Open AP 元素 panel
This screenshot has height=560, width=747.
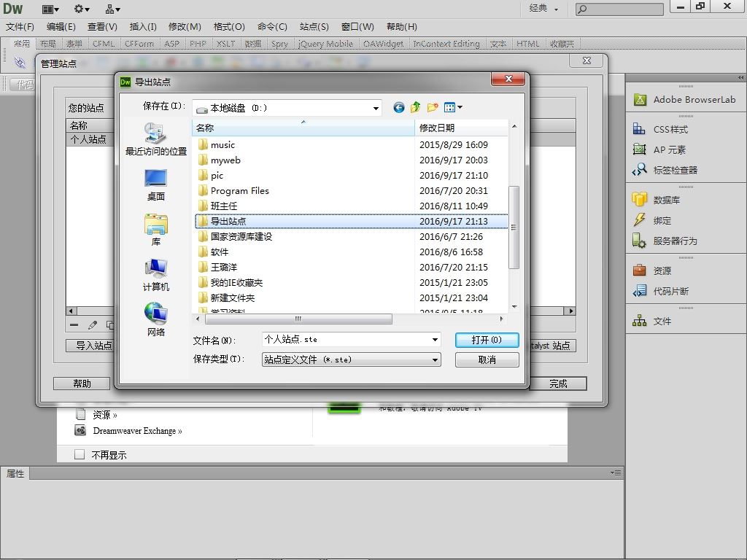(659, 149)
